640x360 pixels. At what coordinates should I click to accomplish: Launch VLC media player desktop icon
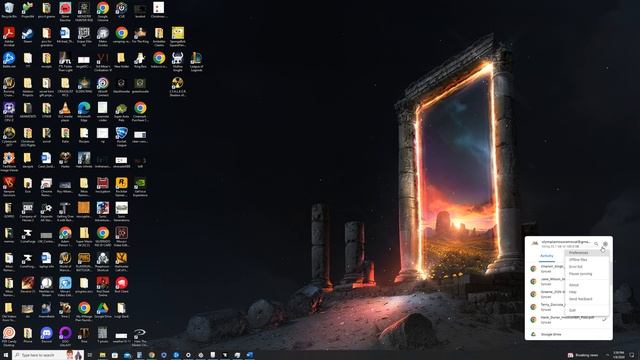65,111
